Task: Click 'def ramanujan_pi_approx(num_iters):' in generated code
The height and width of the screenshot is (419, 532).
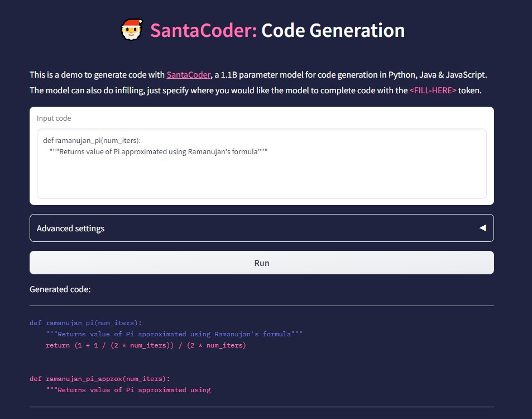Action: [x=100, y=379]
